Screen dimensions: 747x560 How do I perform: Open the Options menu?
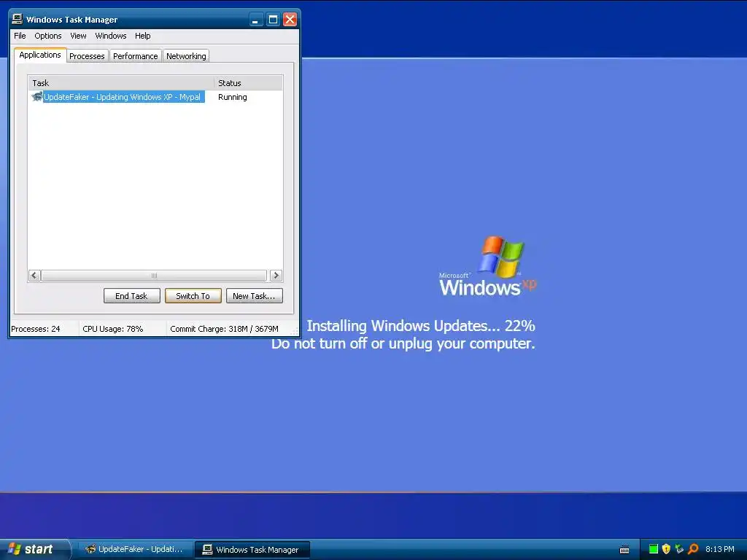click(48, 36)
